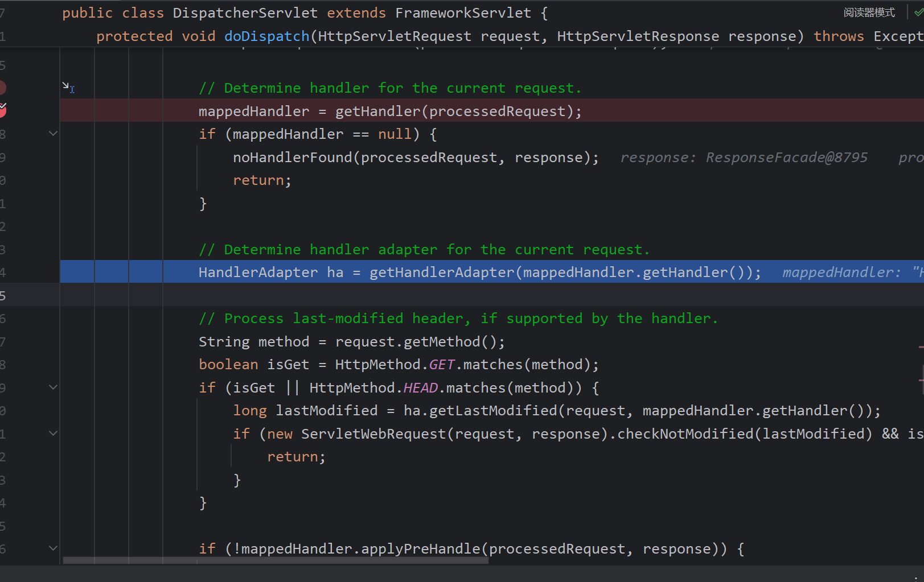Image resolution: width=924 pixels, height=582 pixels.
Task: Click the inline hint 'mappedHandler:' on execution line
Action: 841,273
